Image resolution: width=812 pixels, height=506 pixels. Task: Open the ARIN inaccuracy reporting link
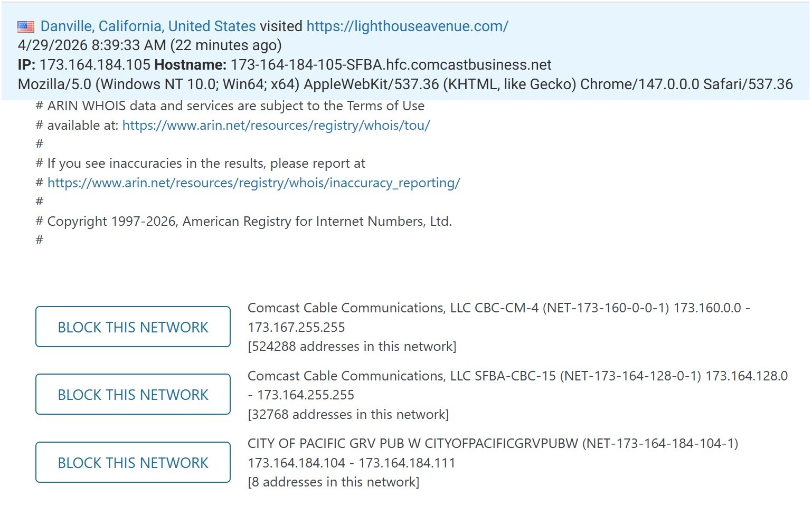tap(253, 183)
